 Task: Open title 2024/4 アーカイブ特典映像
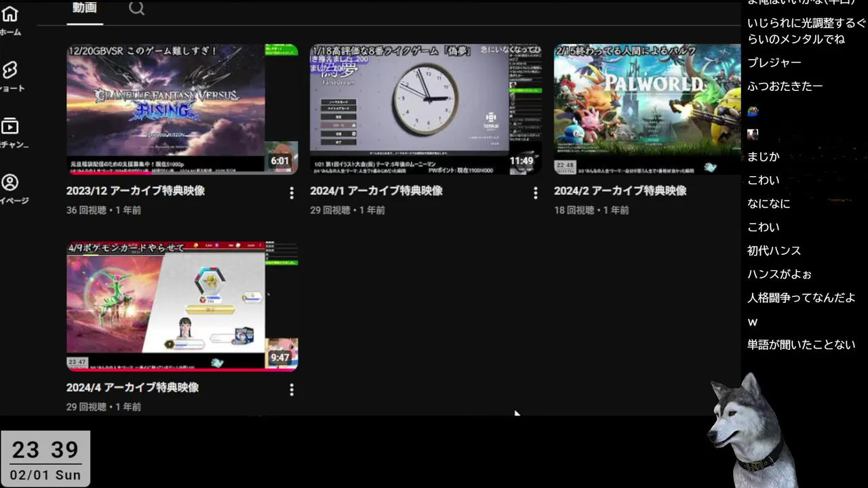pyautogui.click(x=132, y=388)
